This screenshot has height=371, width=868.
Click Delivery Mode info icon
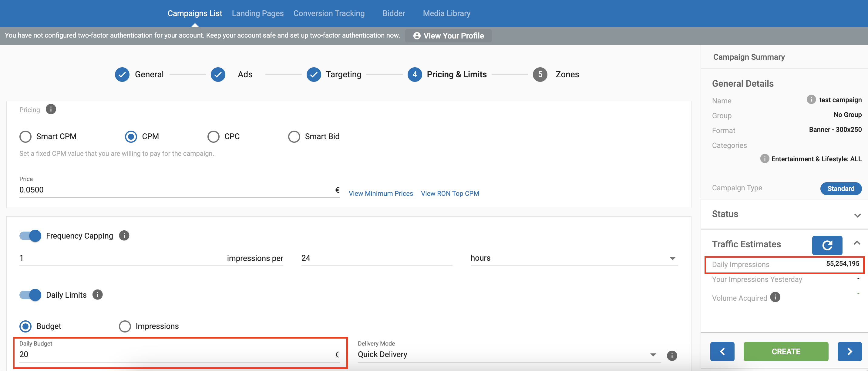(x=671, y=356)
